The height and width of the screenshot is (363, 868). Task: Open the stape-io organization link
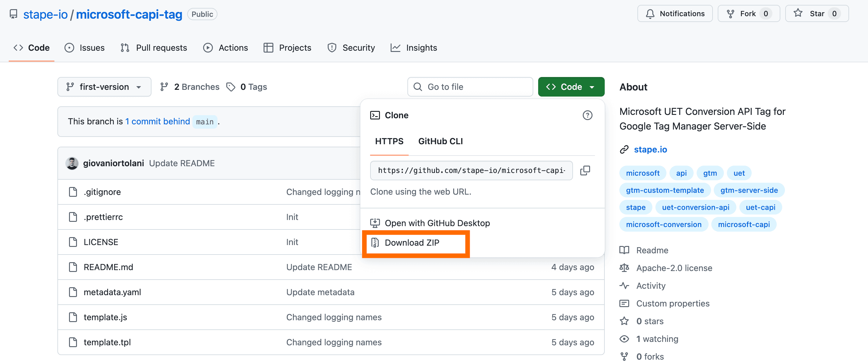[x=46, y=14]
